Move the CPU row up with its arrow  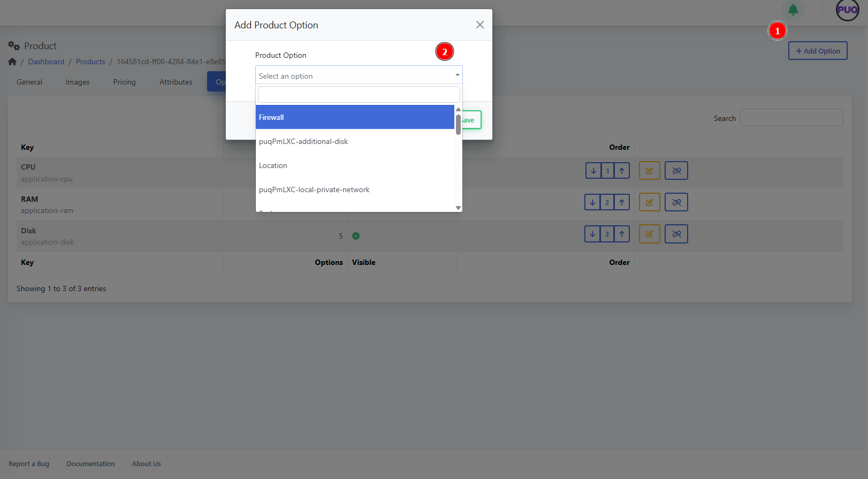622,171
